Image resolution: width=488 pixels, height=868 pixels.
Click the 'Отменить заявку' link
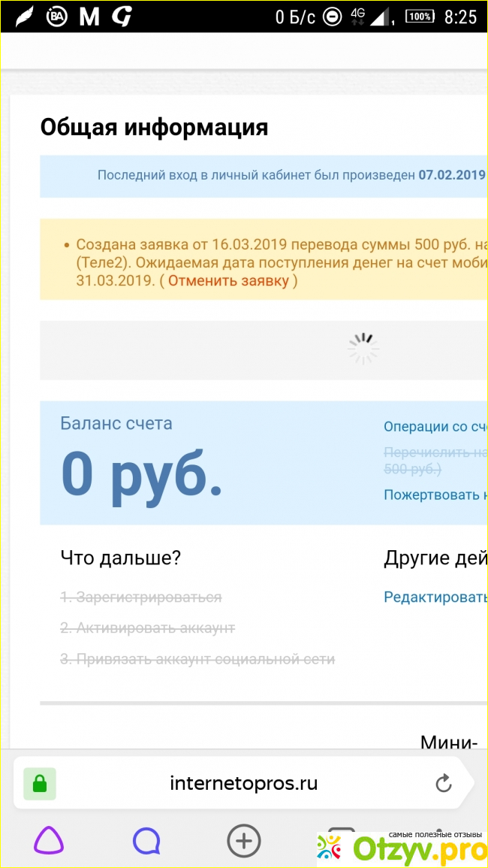[228, 281]
